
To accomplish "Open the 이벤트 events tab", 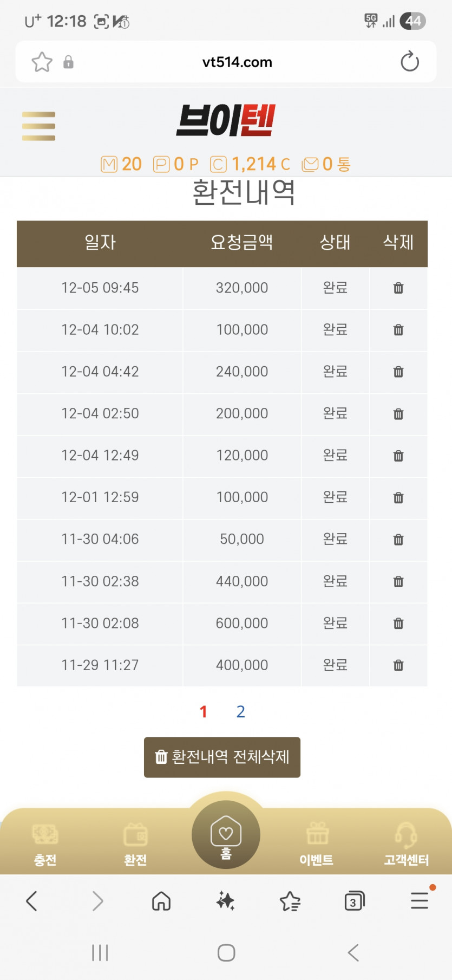I will pos(317,844).
